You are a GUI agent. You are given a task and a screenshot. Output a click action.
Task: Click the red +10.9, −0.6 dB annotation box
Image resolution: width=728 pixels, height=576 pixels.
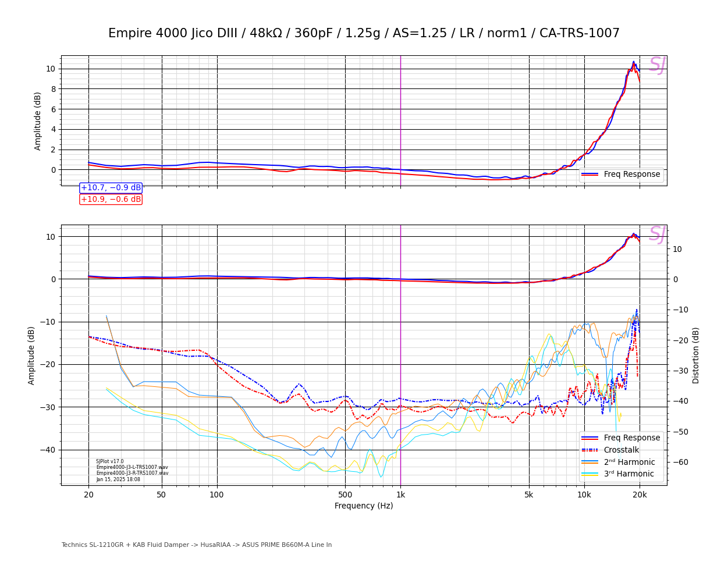tap(111, 200)
